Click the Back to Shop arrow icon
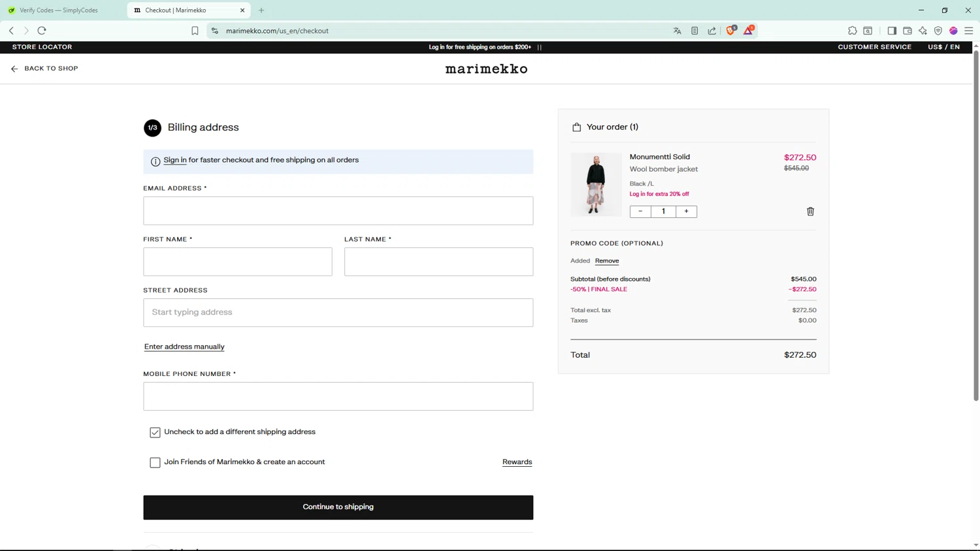The height and width of the screenshot is (551, 980). pyautogui.click(x=14, y=69)
